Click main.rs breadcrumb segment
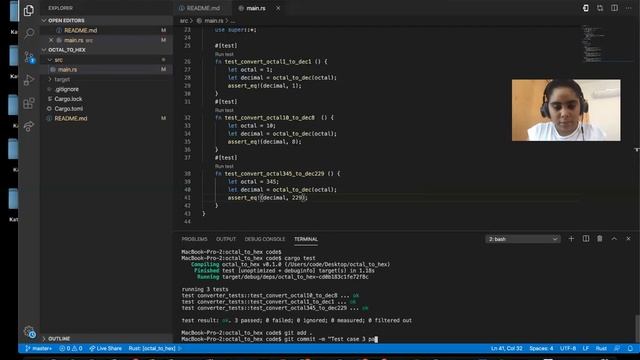Image resolution: width=640 pixels, height=360 pixels. click(213, 20)
